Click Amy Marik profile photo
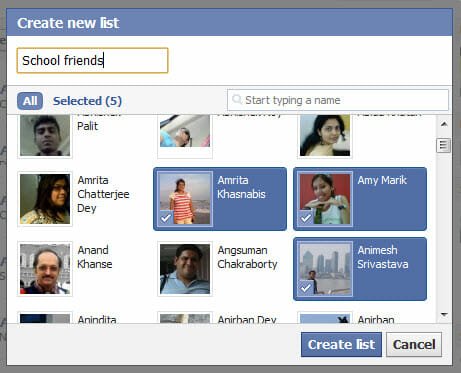This screenshot has width=461, height=373. [x=325, y=199]
